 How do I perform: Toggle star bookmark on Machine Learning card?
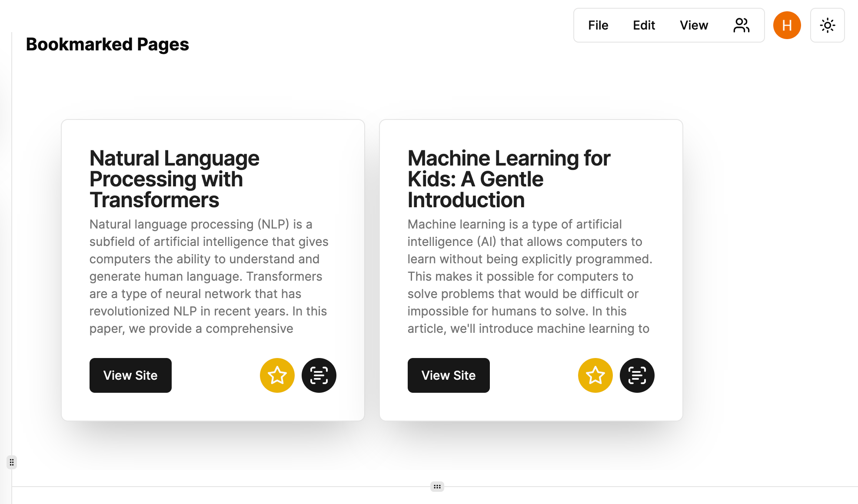(595, 375)
